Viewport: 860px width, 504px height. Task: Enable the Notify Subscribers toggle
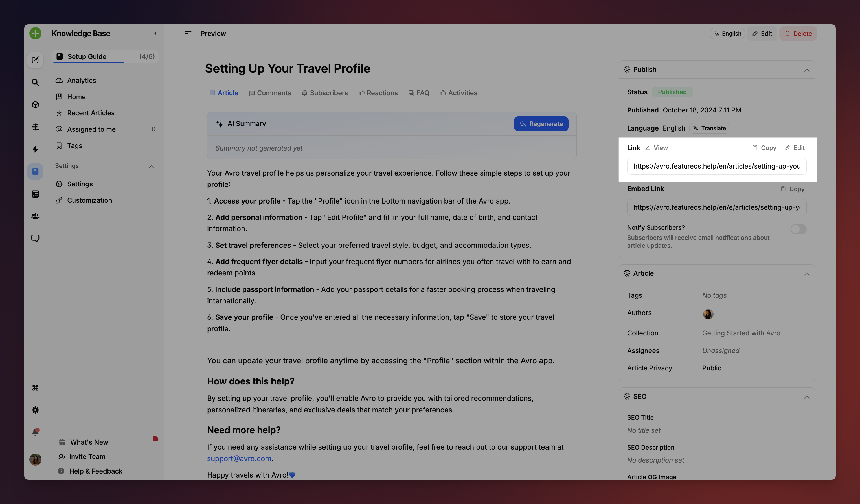click(798, 229)
